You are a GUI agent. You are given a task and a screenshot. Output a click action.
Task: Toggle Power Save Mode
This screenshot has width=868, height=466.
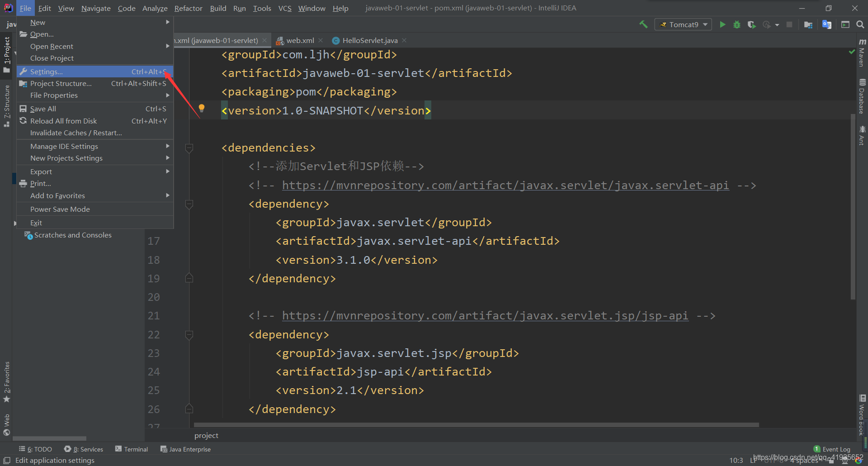(x=95, y=209)
